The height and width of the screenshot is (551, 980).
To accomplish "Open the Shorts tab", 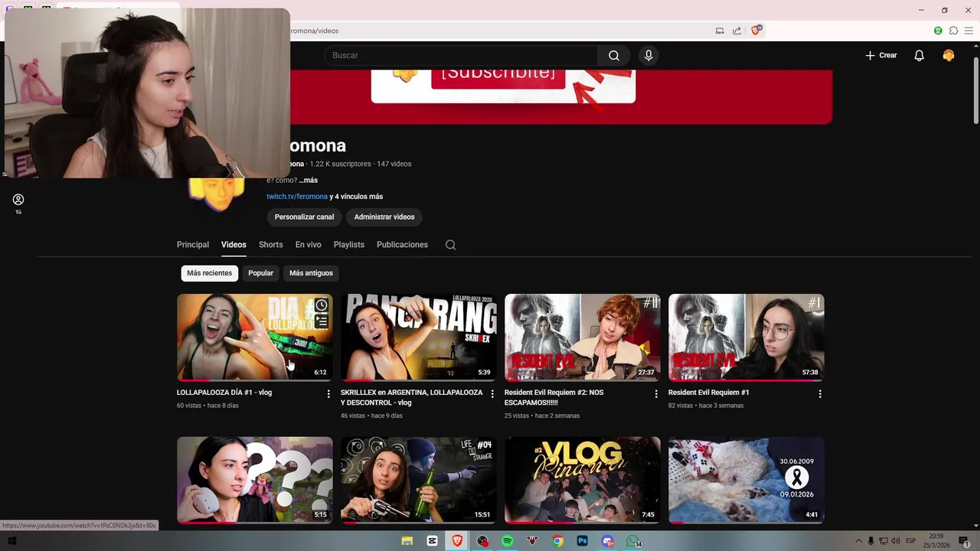I will (270, 245).
